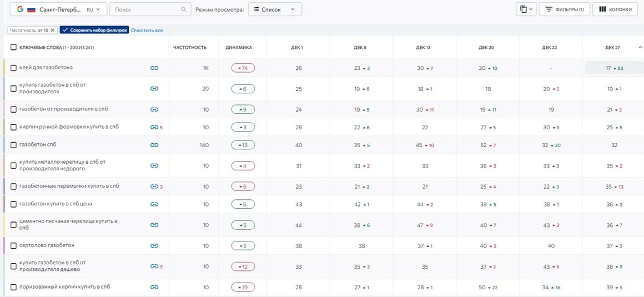Check the 'газобетон купить в спб цена' row
Screen dimensions: 644x297
pos(13,204)
